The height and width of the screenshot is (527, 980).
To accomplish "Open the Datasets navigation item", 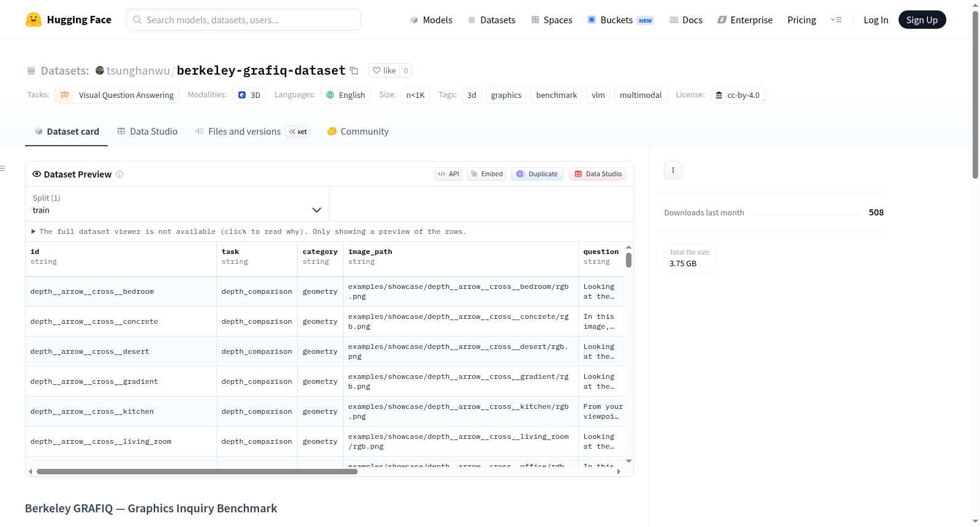I will click(x=491, y=20).
